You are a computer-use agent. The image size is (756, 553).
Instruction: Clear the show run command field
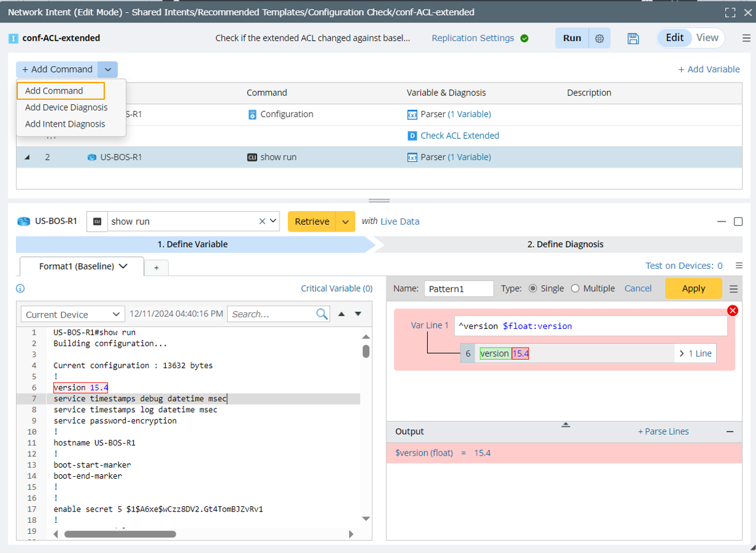click(262, 221)
